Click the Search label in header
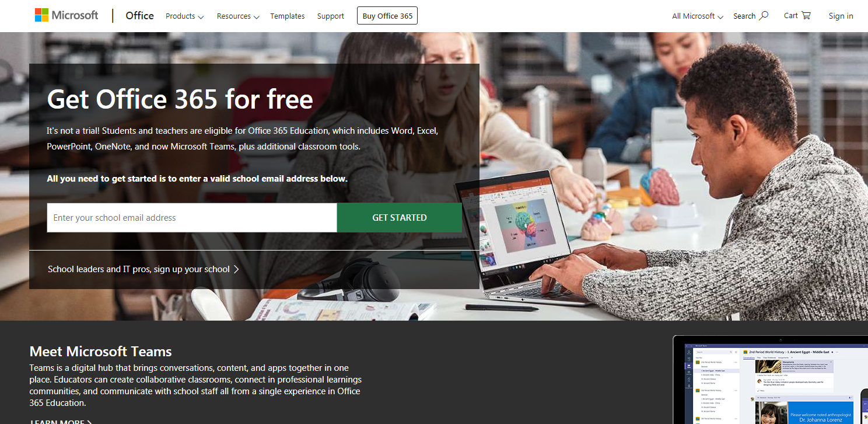This screenshot has height=424, width=868. tap(744, 16)
